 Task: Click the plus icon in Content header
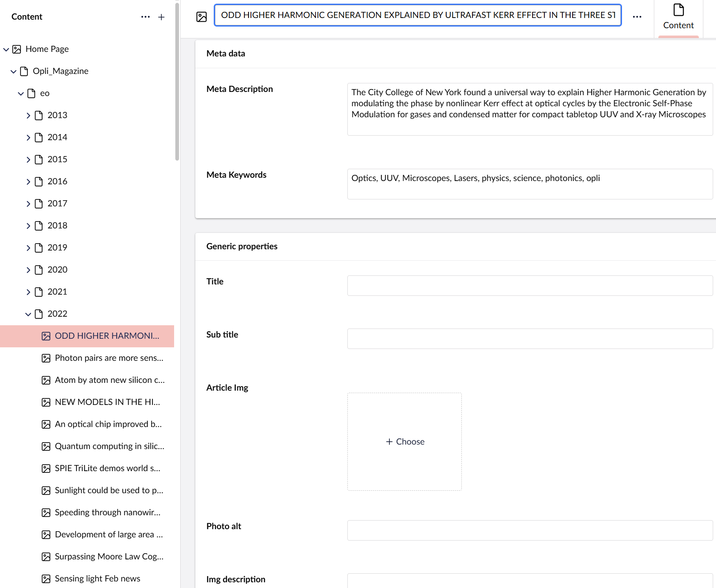(x=161, y=17)
